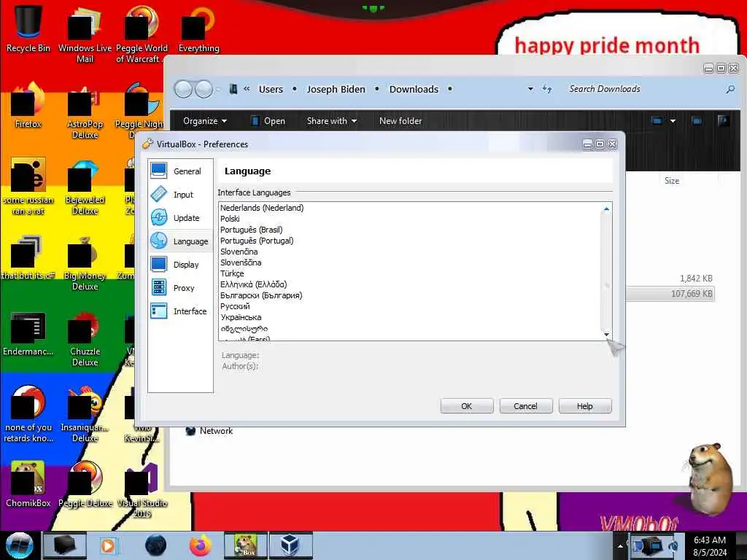Select ChomikBox desktop icon
Screen dimensions: 747x560
pos(28,484)
